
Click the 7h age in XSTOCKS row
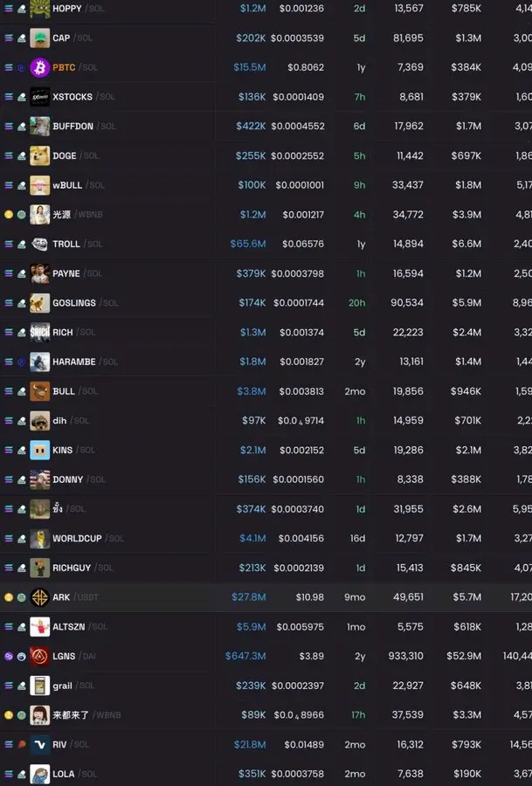360,97
